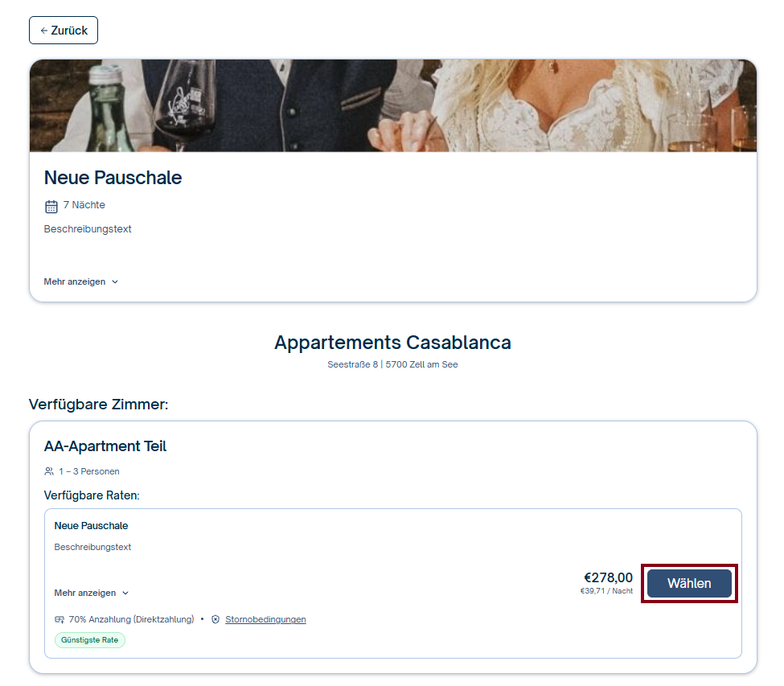Click the chevron beside the top Mehr anzeigen
784x686 pixels.
coord(115,282)
